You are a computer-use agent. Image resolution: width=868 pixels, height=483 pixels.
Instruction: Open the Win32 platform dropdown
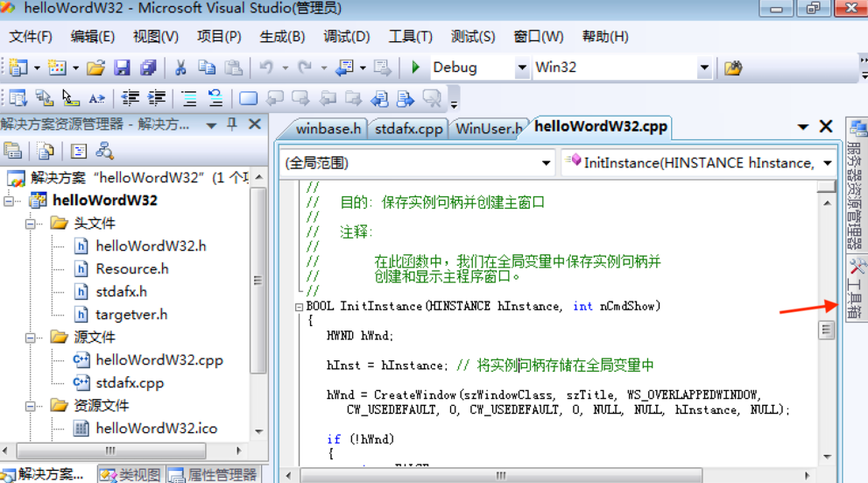point(704,67)
